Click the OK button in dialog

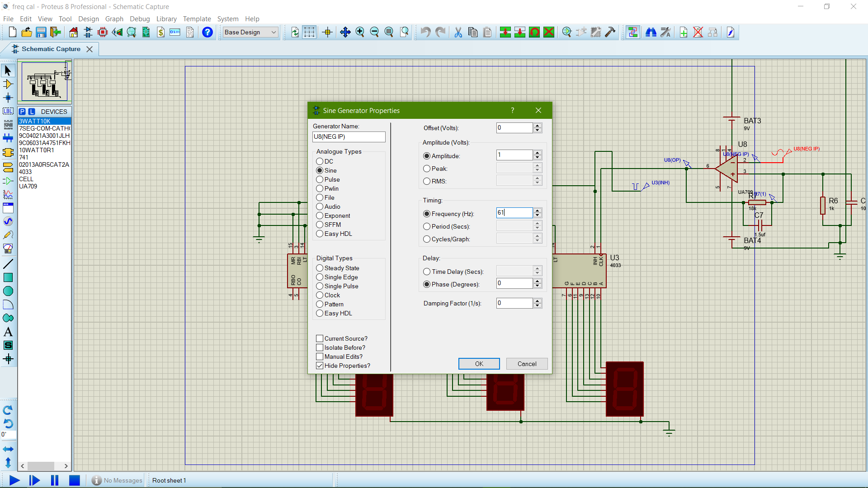(479, 364)
